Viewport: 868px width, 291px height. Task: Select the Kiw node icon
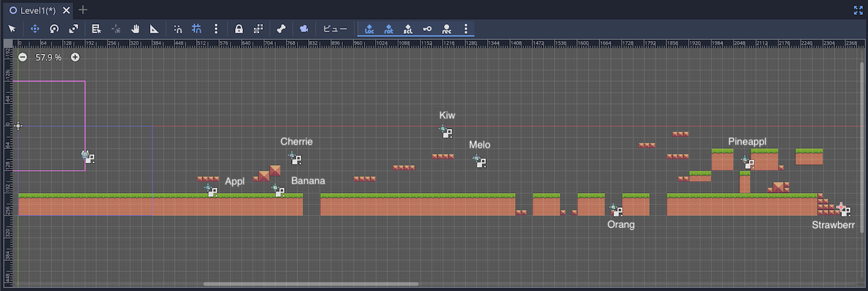(446, 132)
